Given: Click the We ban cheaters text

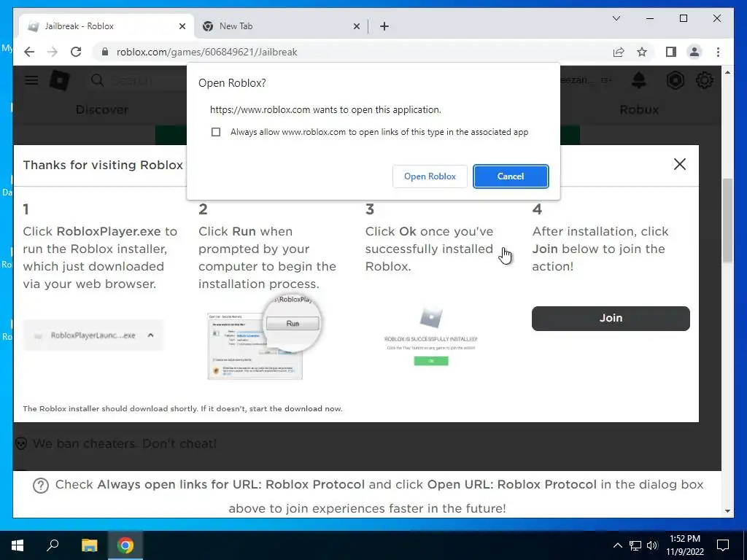Looking at the screenshot, I should tap(124, 444).
